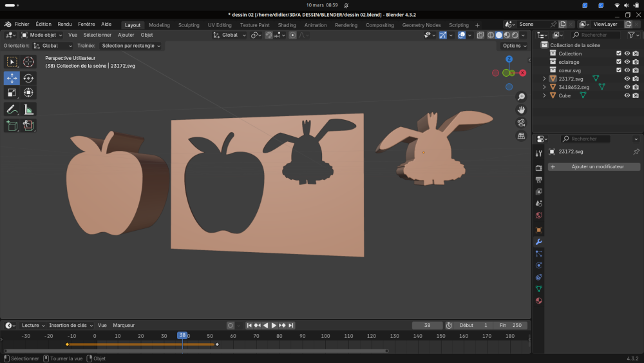
Task: Open the Sculpting workspace tab
Action: (189, 25)
